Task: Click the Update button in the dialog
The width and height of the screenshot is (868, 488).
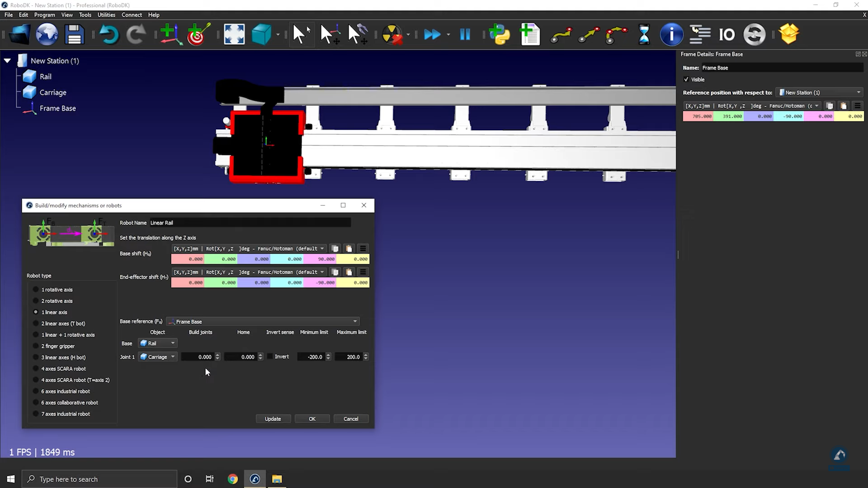Action: 273,419
